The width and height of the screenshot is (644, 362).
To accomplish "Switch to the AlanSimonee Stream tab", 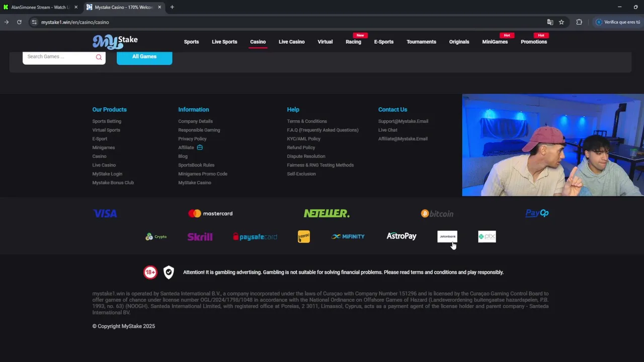I will click(39, 7).
